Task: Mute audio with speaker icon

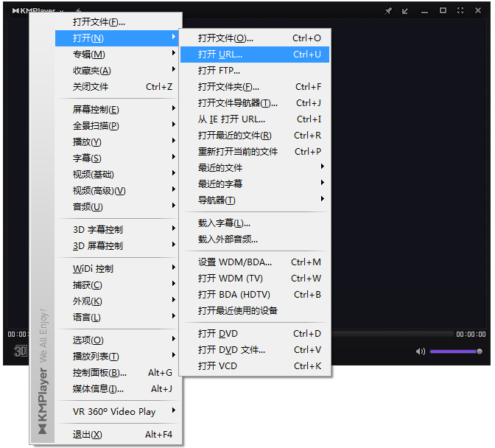Action: tap(421, 351)
